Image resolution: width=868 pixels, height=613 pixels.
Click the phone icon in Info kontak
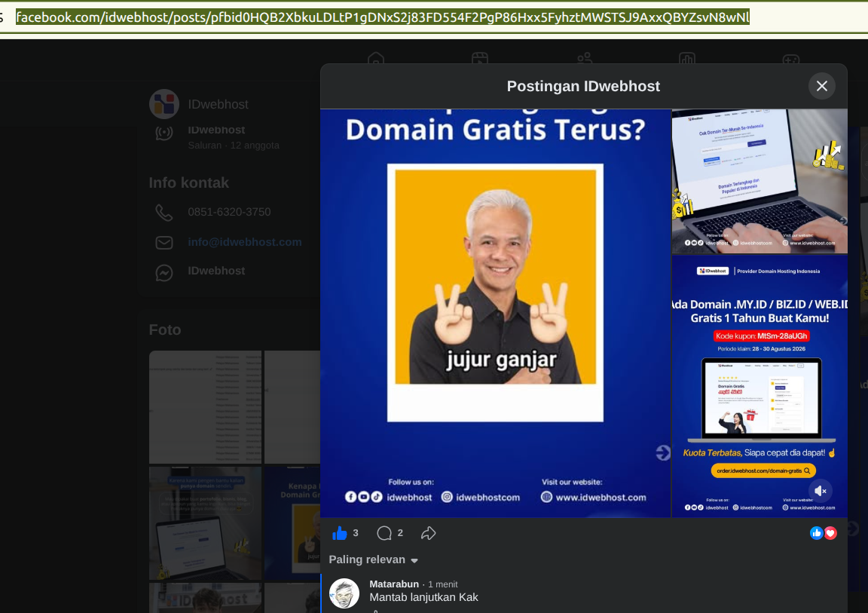[164, 213]
